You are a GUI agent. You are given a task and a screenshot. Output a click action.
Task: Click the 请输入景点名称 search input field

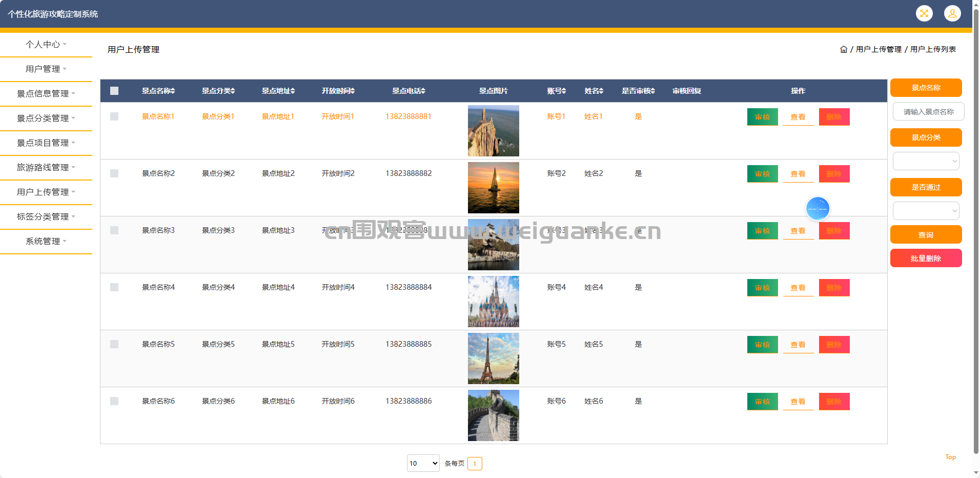[928, 112]
